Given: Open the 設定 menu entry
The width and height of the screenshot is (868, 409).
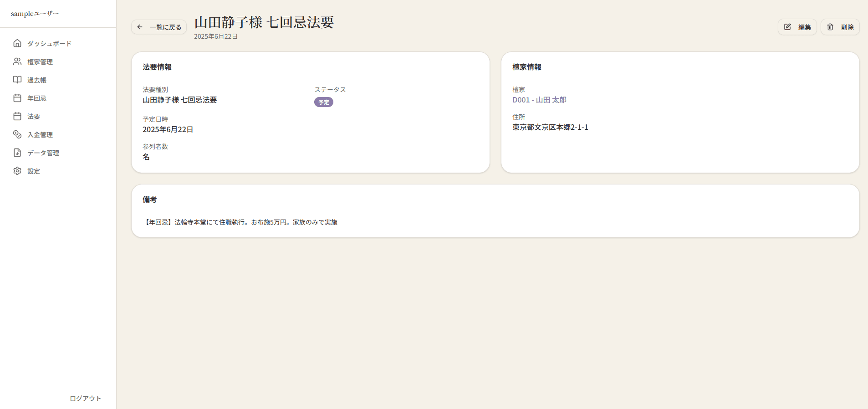Looking at the screenshot, I should click(34, 171).
